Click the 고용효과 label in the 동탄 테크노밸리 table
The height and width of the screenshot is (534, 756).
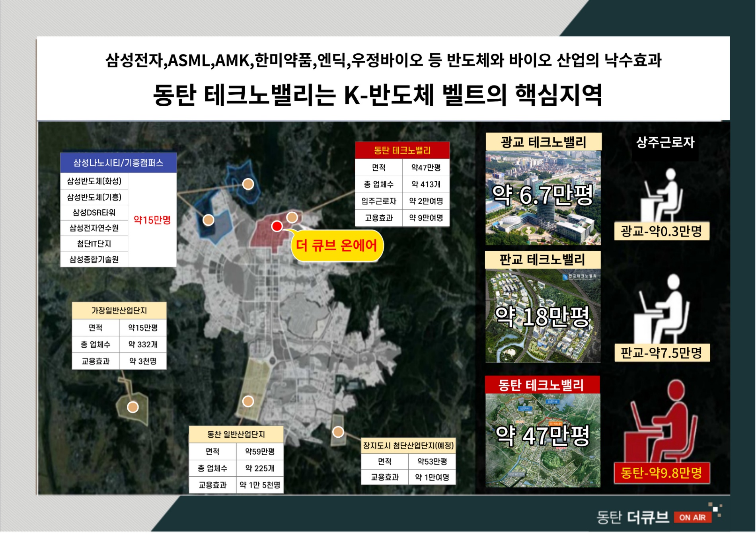click(379, 218)
